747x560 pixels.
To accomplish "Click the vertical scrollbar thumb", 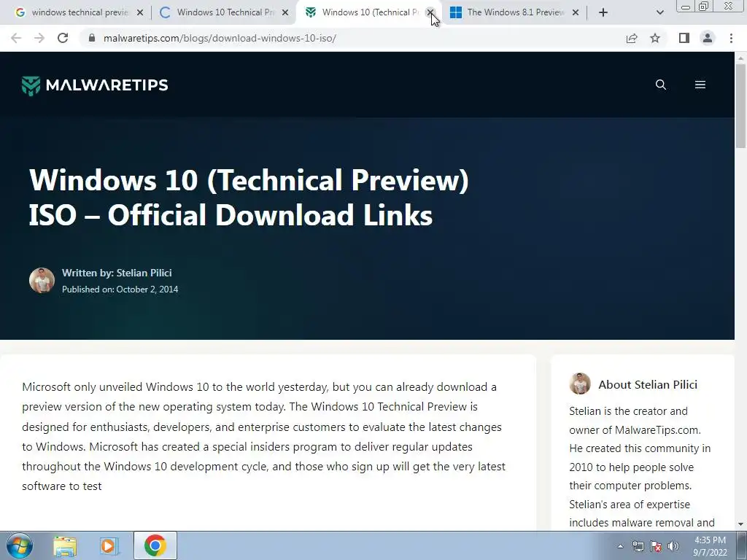I will pos(740,106).
